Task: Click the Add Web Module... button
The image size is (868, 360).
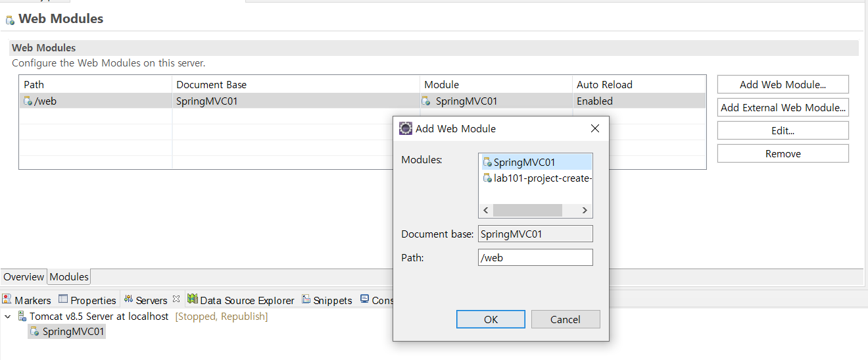Action: pyautogui.click(x=783, y=84)
